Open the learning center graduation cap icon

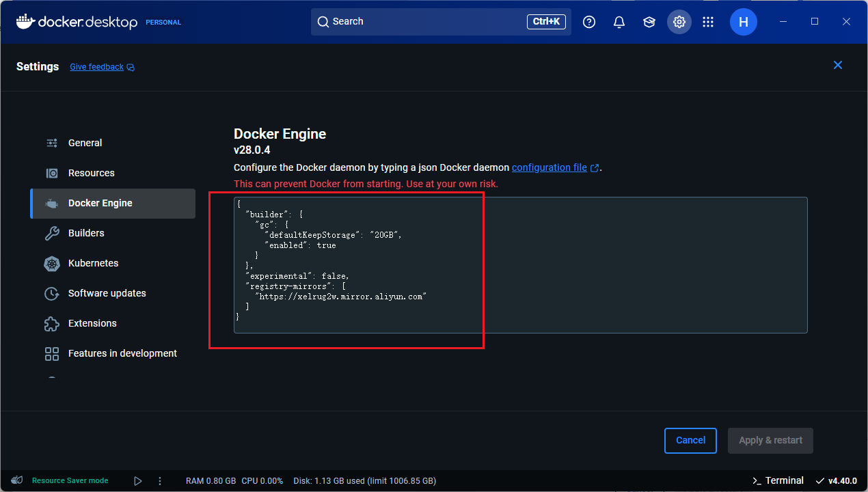[649, 21]
